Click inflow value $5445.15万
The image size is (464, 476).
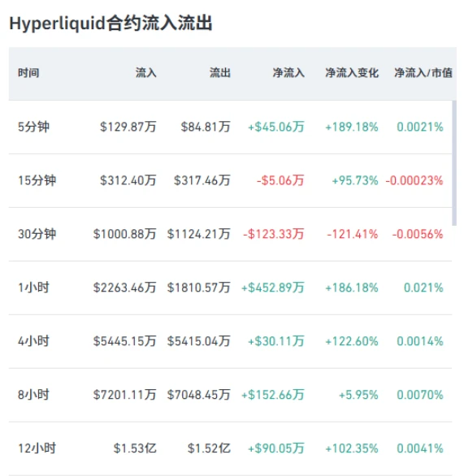(x=125, y=341)
